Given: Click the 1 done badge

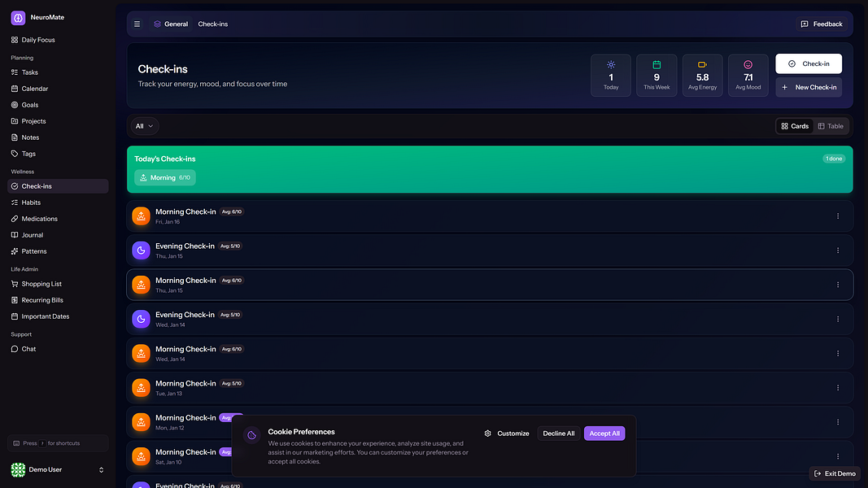Looking at the screenshot, I should click(x=834, y=159).
